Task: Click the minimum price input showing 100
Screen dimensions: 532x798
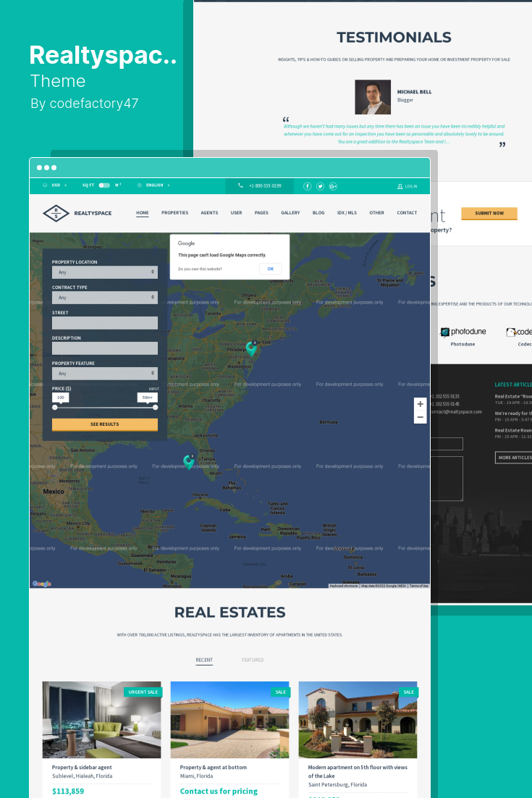Action: click(x=61, y=398)
